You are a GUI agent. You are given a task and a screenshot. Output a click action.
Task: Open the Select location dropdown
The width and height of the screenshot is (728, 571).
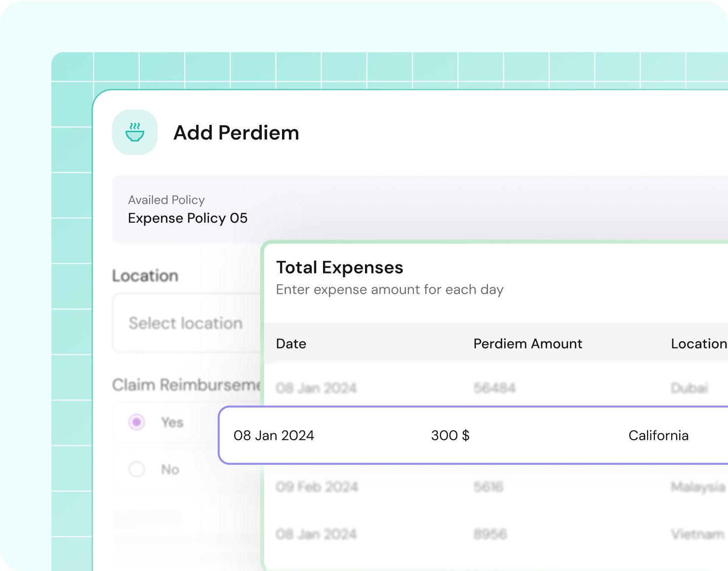click(x=187, y=323)
